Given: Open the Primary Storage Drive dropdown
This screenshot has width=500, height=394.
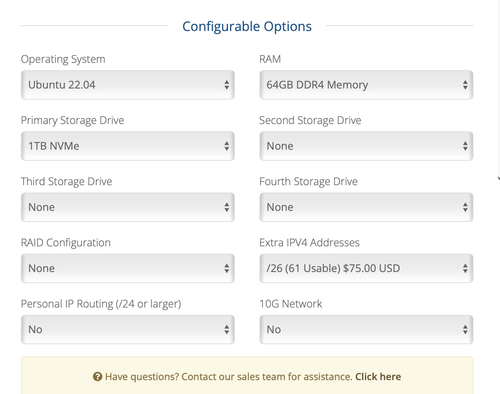Looking at the screenshot, I should pos(128,146).
